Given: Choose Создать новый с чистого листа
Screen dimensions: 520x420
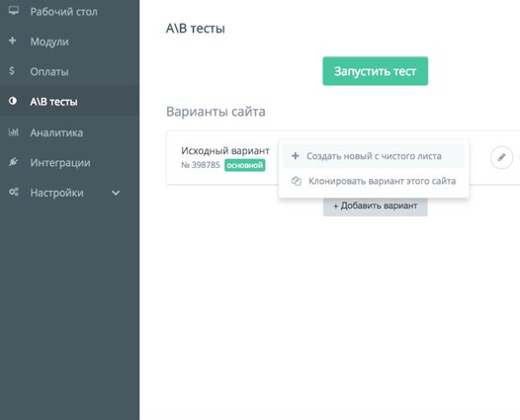Looking at the screenshot, I should (x=374, y=156).
